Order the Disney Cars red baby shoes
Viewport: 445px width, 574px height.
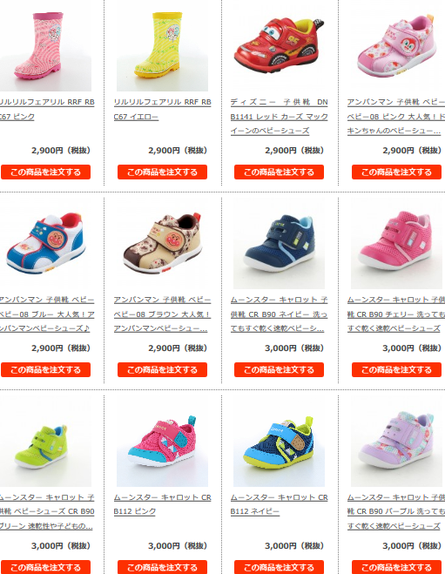pyautogui.click(x=279, y=172)
